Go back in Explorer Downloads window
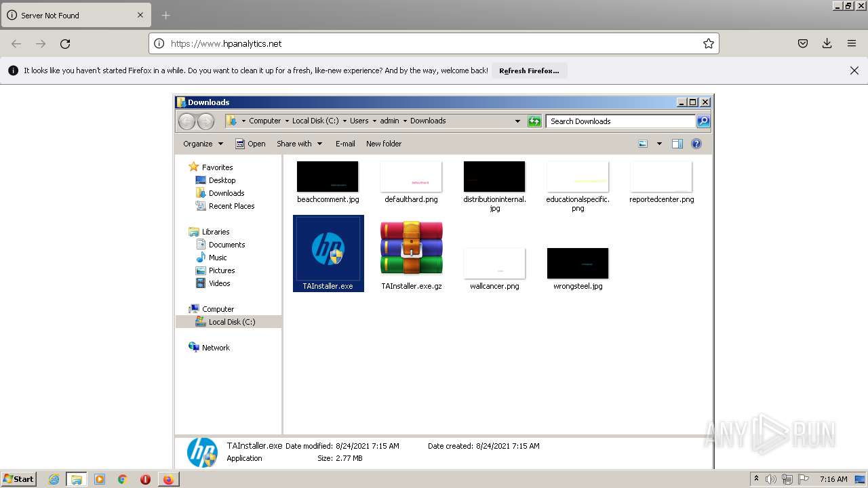 point(186,121)
